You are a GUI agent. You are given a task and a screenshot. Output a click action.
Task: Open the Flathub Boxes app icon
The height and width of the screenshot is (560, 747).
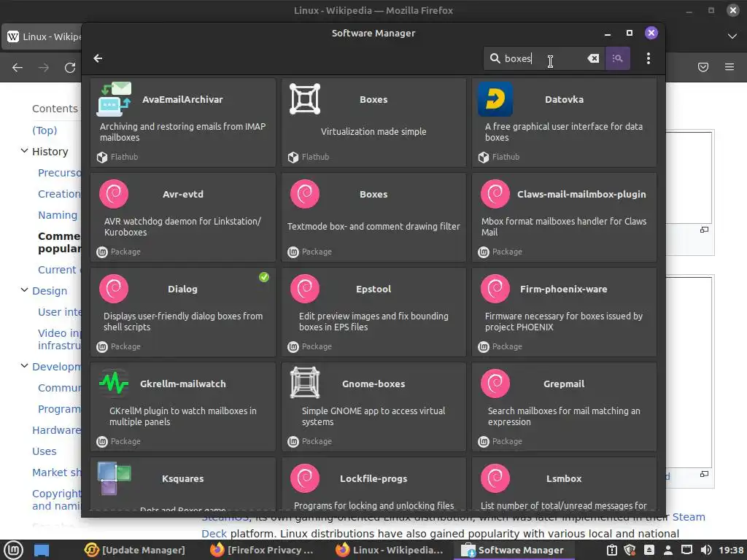click(x=305, y=99)
